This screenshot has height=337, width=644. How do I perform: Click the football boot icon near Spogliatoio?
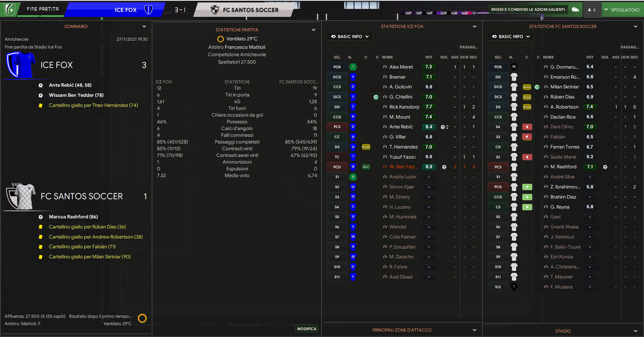click(577, 10)
